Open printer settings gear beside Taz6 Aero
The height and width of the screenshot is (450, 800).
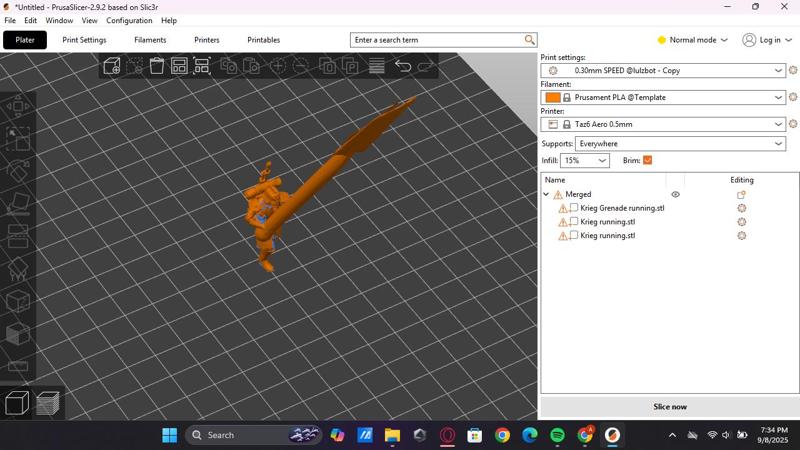(x=793, y=124)
